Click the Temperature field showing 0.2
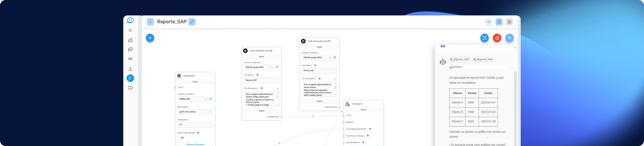 (195, 125)
